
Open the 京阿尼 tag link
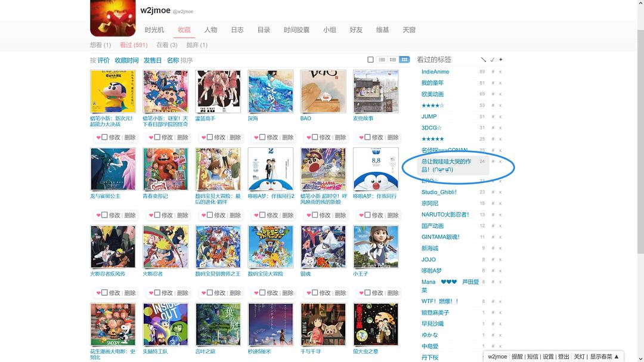[430, 203]
